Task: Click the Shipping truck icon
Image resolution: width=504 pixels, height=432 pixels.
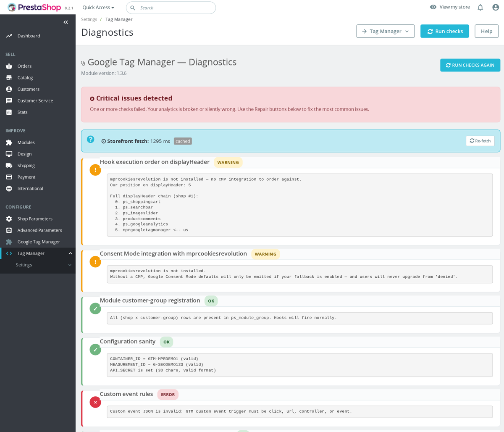Action: (x=9, y=166)
